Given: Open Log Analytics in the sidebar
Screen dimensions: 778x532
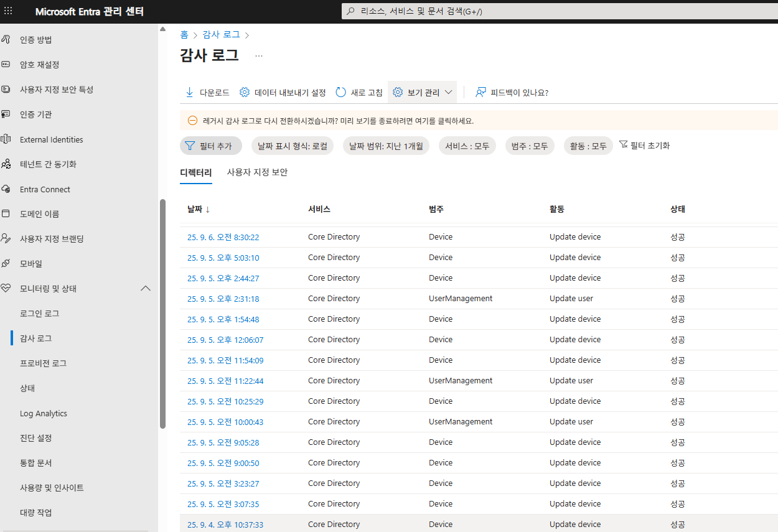Looking at the screenshot, I should 43,413.
